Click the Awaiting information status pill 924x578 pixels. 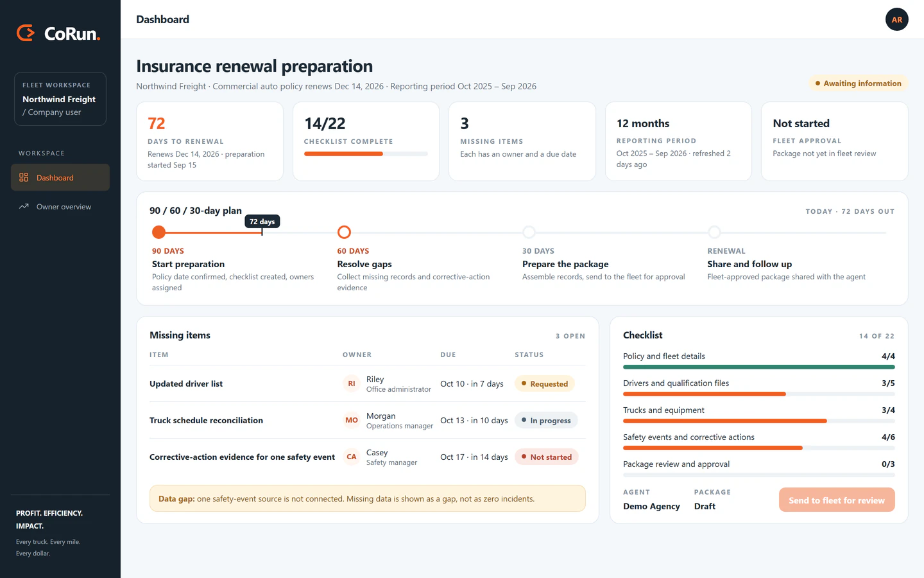point(858,83)
